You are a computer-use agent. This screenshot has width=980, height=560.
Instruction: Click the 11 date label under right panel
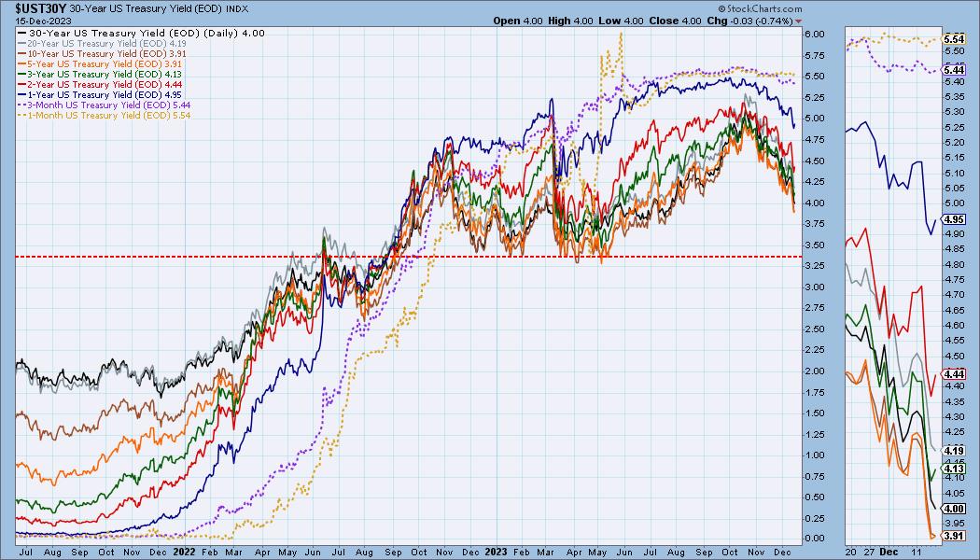917,553
